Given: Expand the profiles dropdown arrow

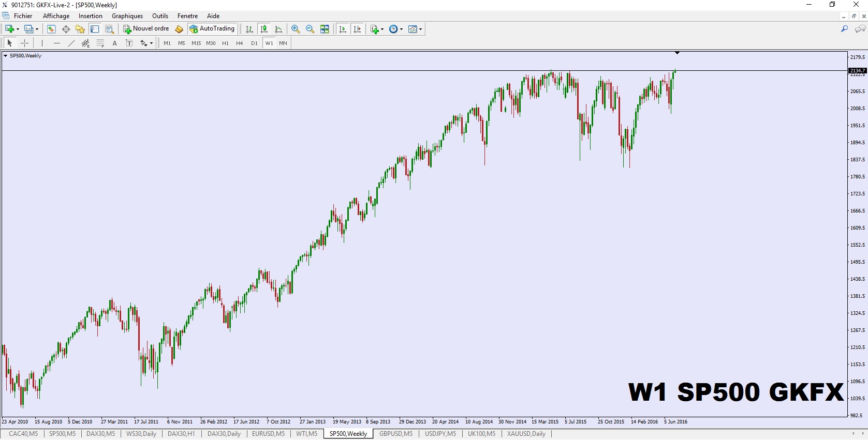Looking at the screenshot, I should [x=37, y=29].
